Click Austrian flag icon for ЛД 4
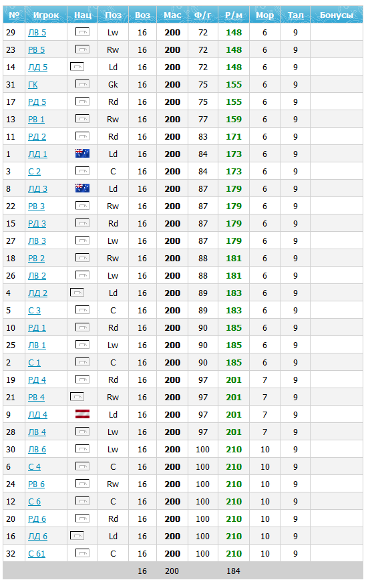The height and width of the screenshot is (588, 372). (83, 414)
